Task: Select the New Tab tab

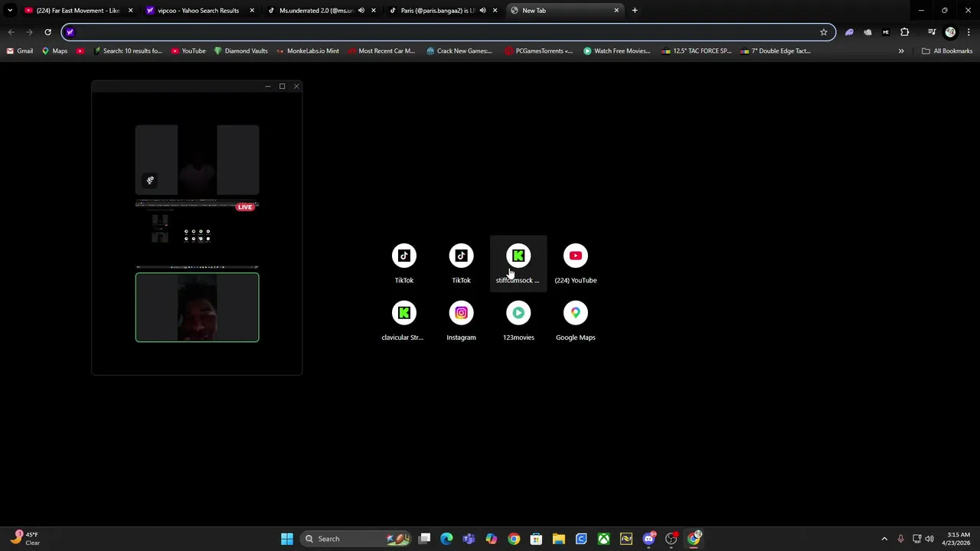Action: [x=563, y=11]
